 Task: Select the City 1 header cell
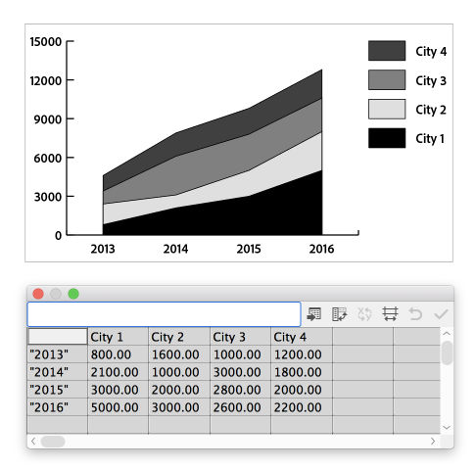(118, 337)
